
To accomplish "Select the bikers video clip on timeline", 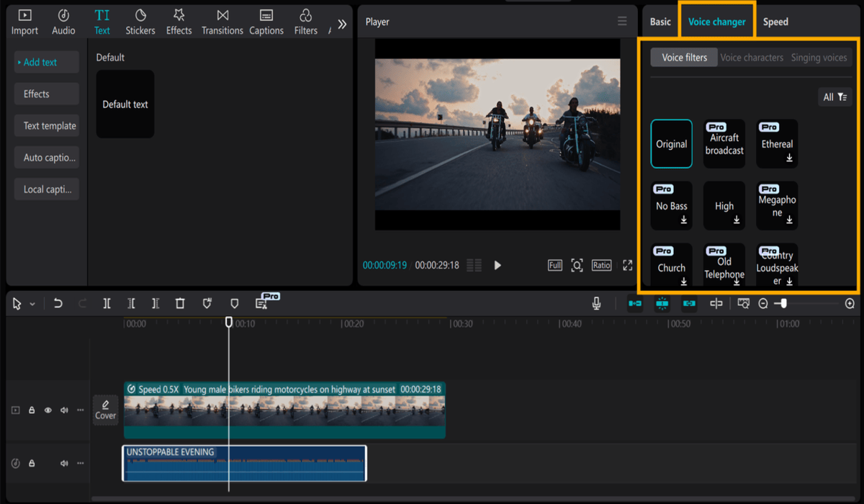I will (x=284, y=410).
